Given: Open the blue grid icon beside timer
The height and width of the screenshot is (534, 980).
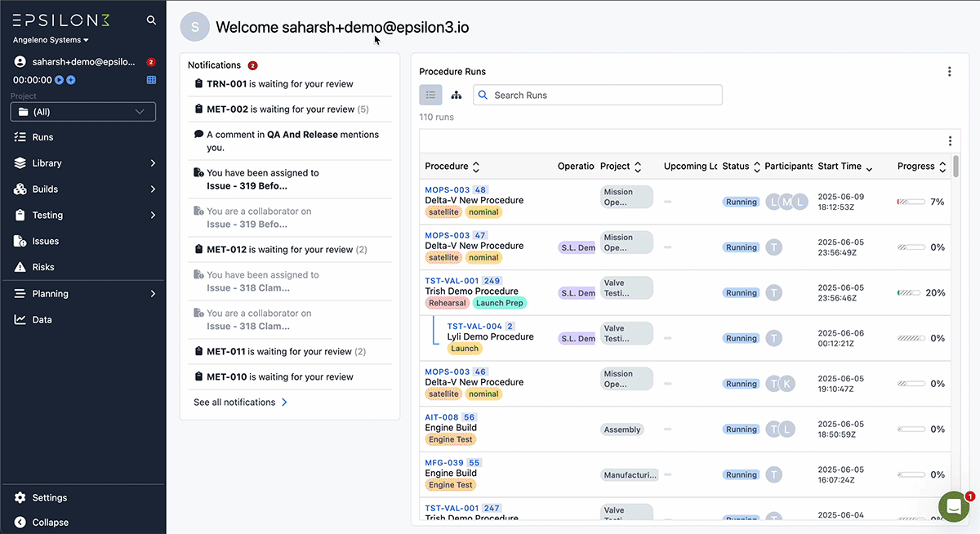Looking at the screenshot, I should 151,80.
